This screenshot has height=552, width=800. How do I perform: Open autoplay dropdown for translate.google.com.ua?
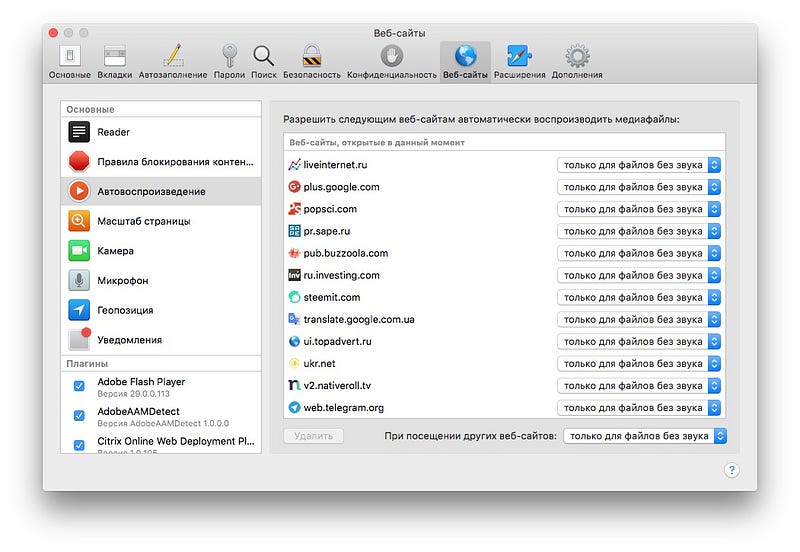pyautogui.click(x=639, y=319)
